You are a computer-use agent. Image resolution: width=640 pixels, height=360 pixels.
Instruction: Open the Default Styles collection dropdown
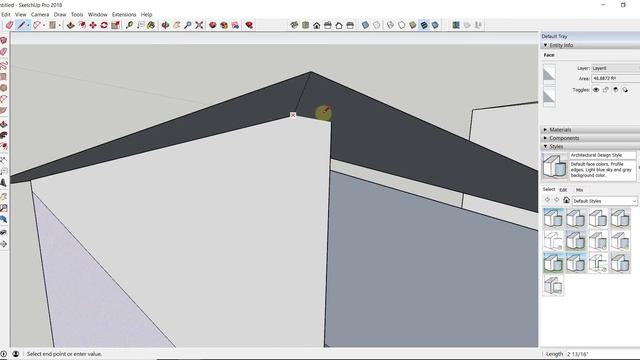click(604, 201)
